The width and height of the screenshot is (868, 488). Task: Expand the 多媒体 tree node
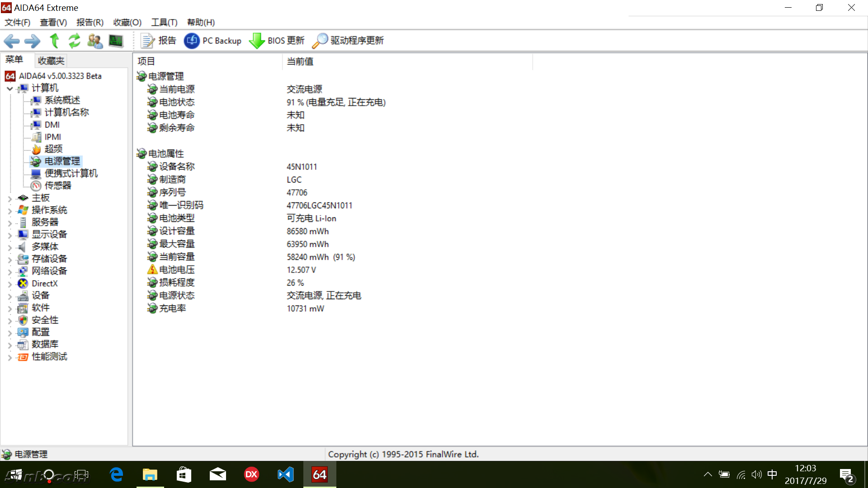(10, 247)
